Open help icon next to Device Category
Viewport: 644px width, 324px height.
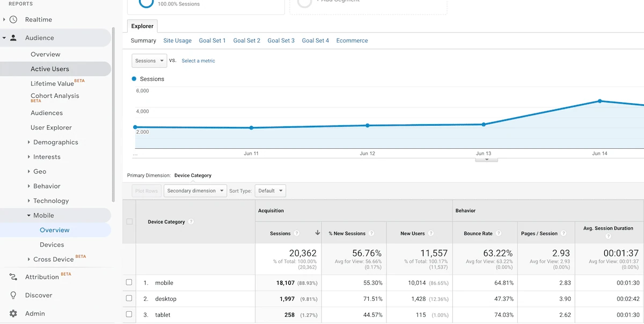pyautogui.click(x=191, y=222)
